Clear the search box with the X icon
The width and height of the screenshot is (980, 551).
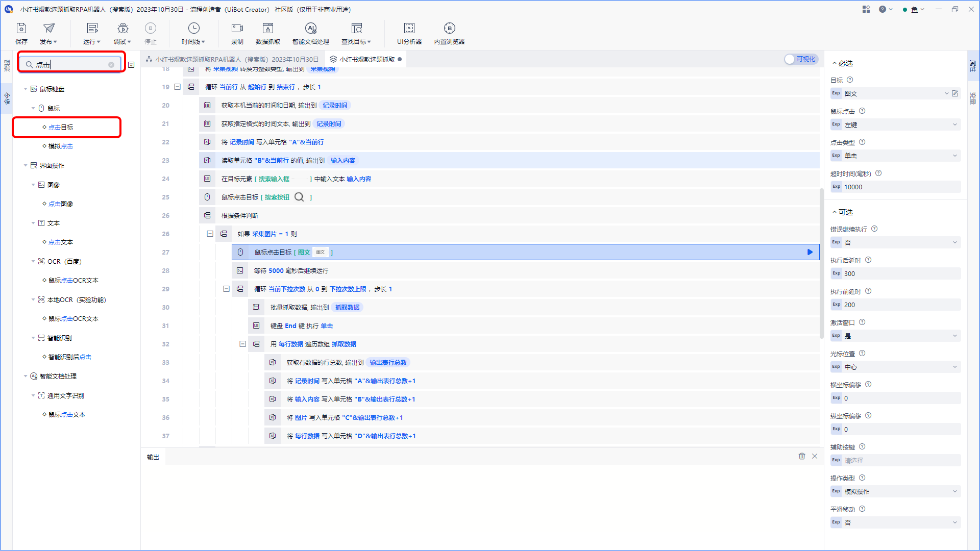click(x=111, y=65)
